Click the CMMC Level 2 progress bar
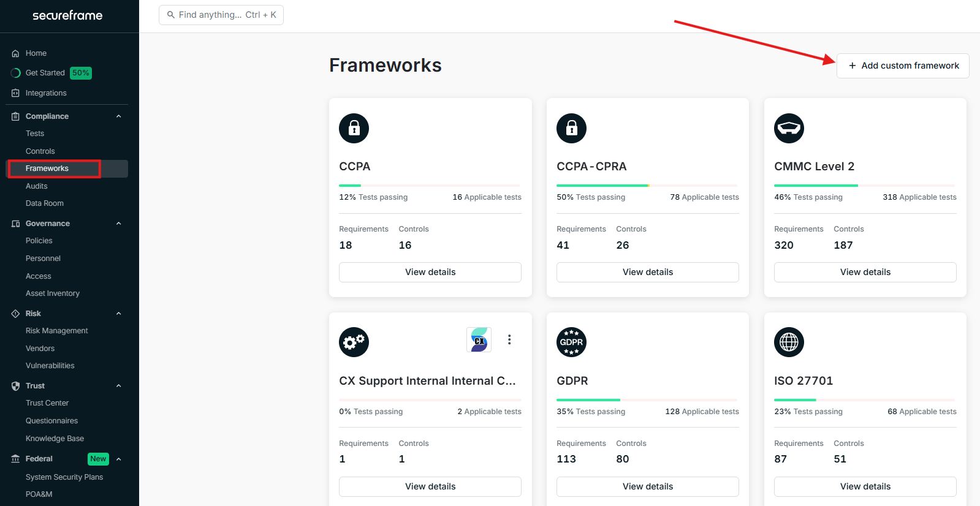 click(x=865, y=186)
